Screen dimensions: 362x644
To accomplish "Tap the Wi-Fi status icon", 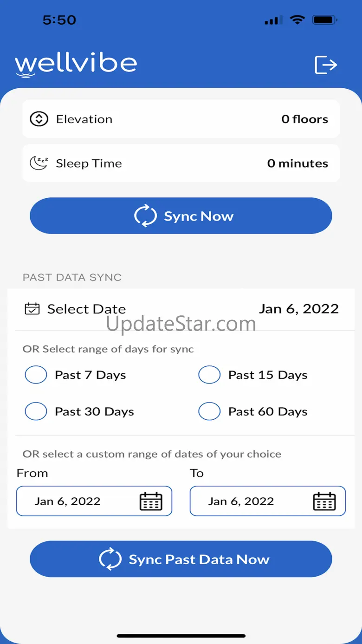I will pos(297,20).
